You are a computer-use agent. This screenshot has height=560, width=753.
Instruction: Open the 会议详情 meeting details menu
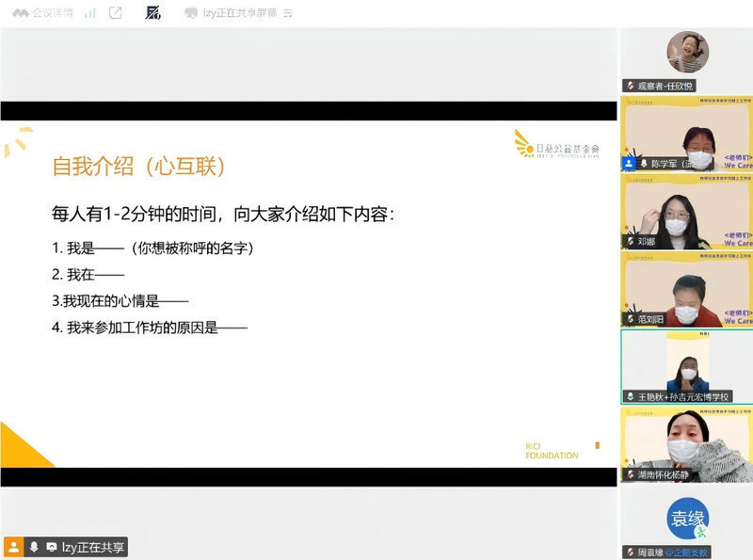click(50, 11)
